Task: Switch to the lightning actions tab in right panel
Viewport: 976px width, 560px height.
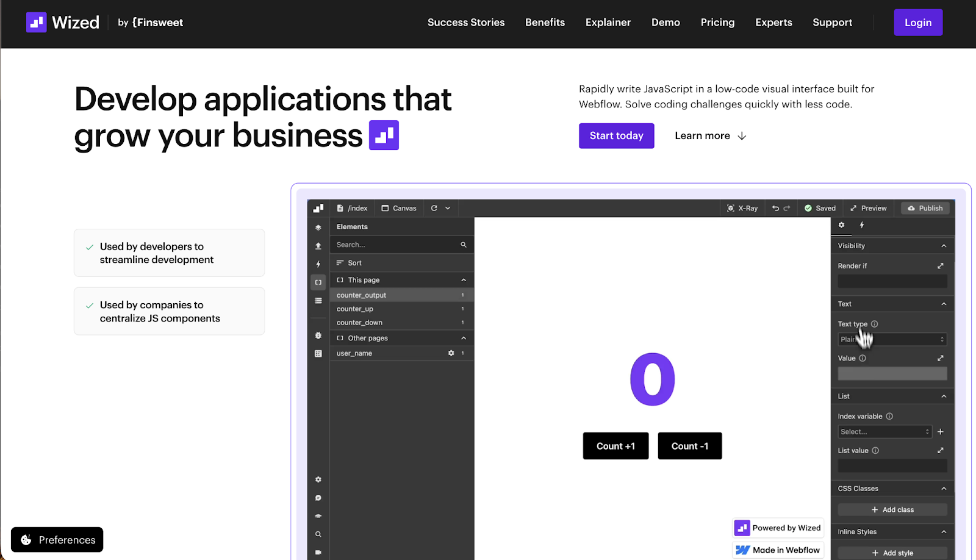Action: [x=862, y=225]
